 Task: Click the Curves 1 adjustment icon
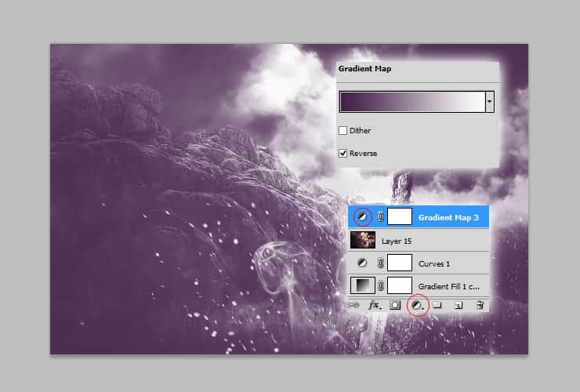tap(362, 263)
